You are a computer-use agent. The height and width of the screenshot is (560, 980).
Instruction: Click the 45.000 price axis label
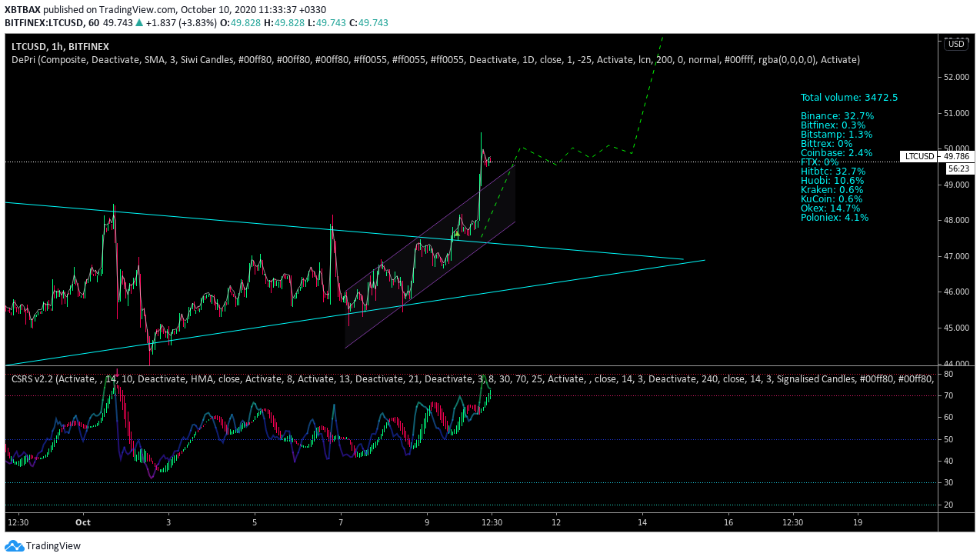click(x=957, y=328)
